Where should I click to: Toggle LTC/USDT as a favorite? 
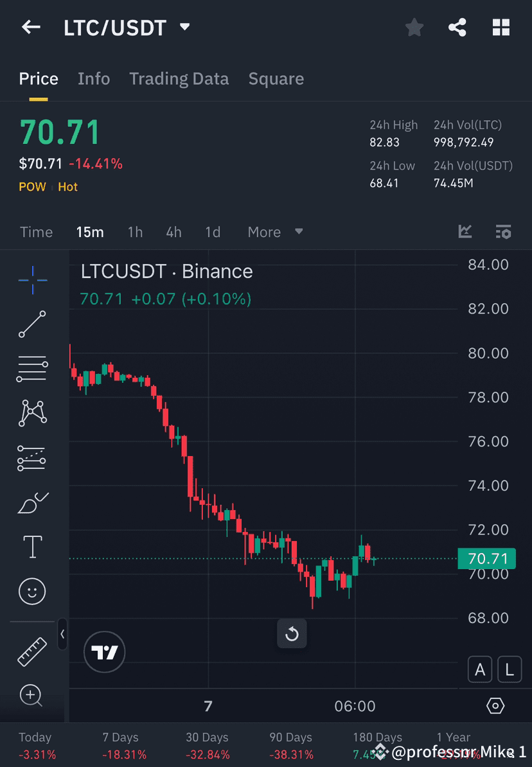tap(414, 27)
